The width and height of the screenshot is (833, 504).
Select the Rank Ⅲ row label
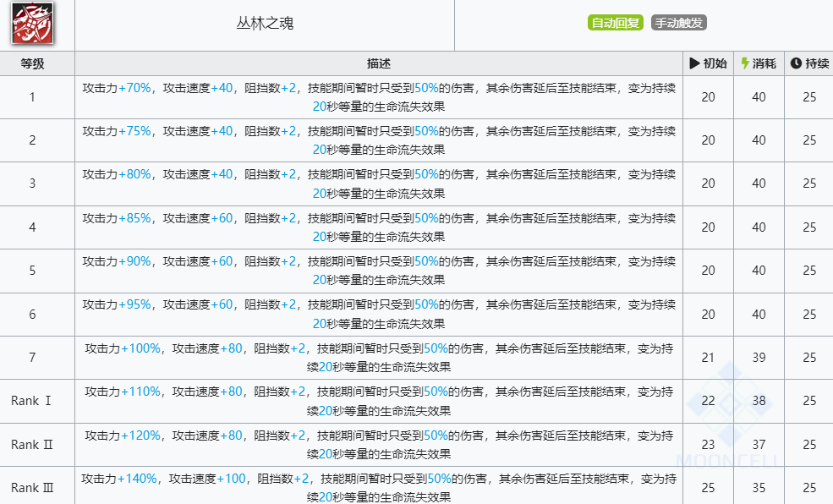tap(33, 488)
